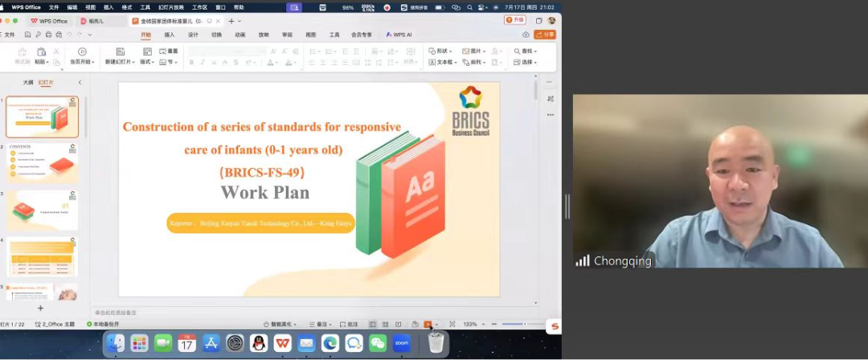Open the Insert (插入) ribbon tab
This screenshot has height=360, width=868.
pos(170,35)
